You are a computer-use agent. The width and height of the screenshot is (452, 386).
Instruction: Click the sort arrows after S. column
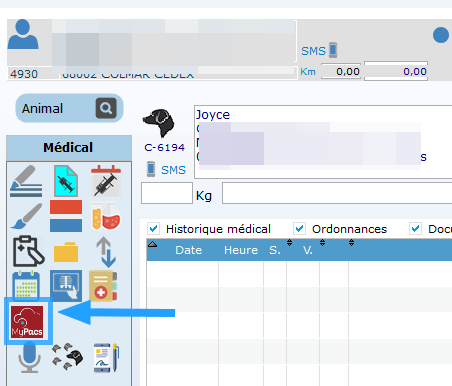[x=289, y=243]
